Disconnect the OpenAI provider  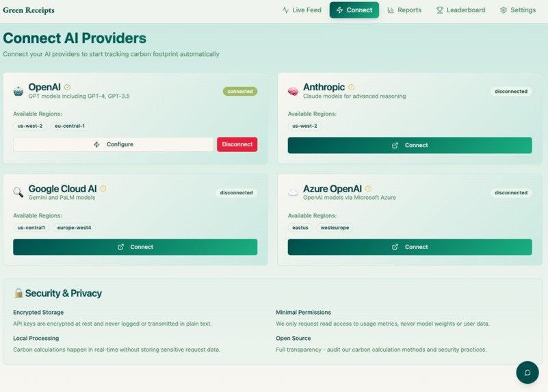pyautogui.click(x=237, y=144)
